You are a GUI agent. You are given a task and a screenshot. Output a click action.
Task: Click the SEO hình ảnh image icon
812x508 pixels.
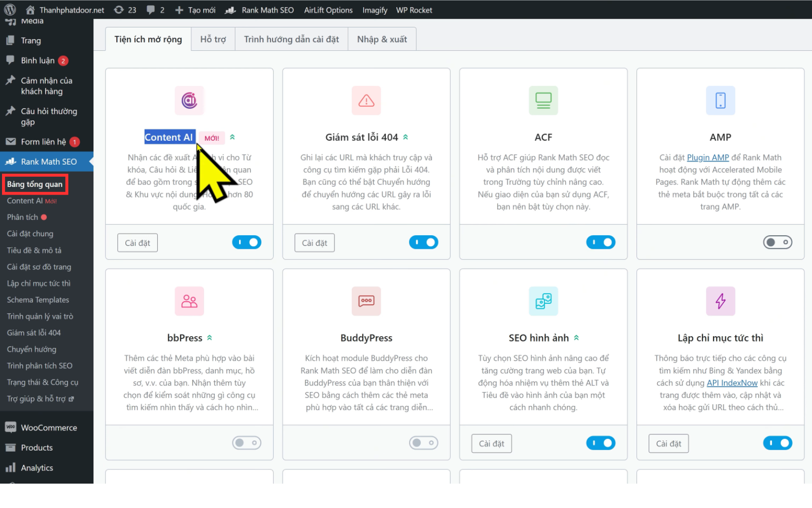tap(544, 301)
